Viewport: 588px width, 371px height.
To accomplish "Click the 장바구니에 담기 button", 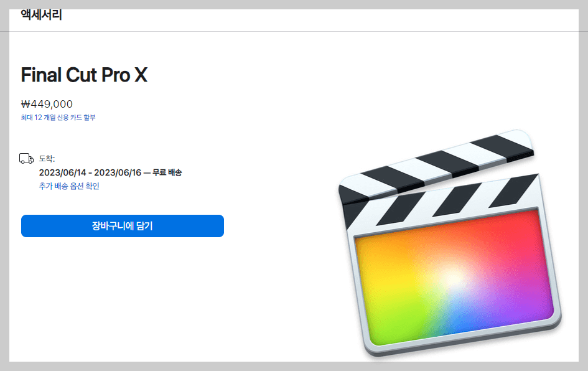I will click(122, 226).
